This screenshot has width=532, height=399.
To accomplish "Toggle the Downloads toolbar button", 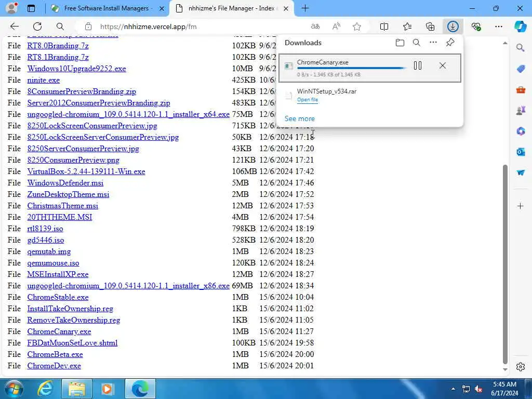I will 453,26.
